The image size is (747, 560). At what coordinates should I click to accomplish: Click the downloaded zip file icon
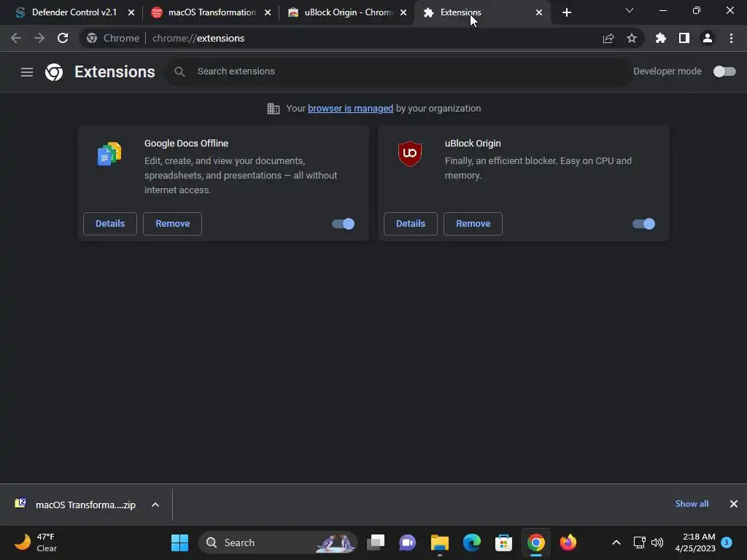click(x=20, y=503)
